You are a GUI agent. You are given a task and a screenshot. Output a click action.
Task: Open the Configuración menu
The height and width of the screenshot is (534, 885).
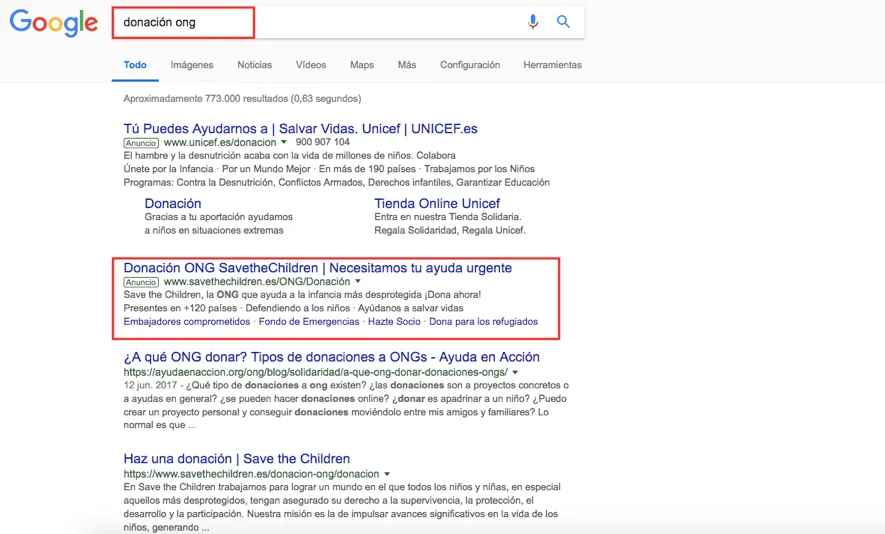470,65
